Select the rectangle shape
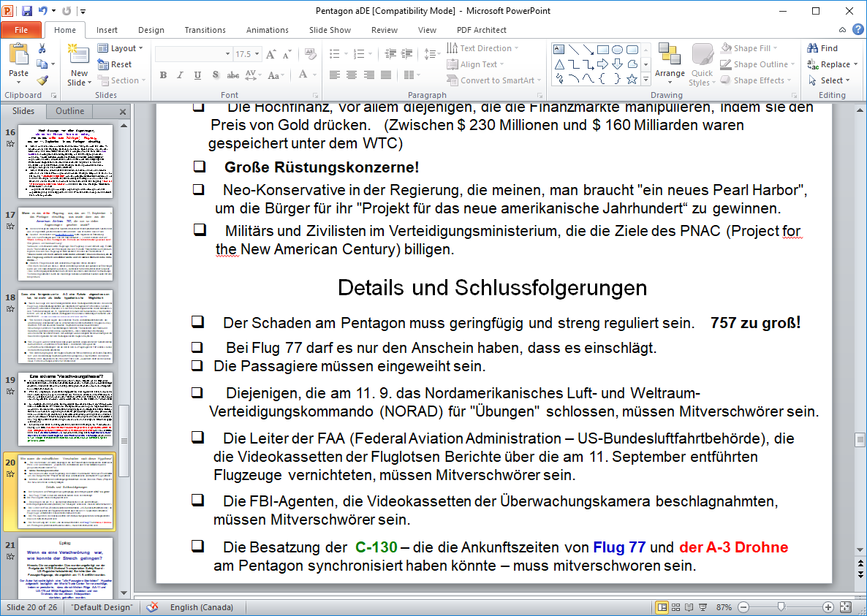 tap(602, 49)
